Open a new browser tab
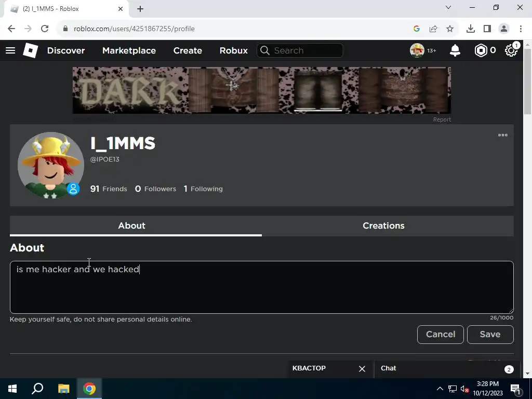Viewport: 532px width, 399px height. click(140, 9)
